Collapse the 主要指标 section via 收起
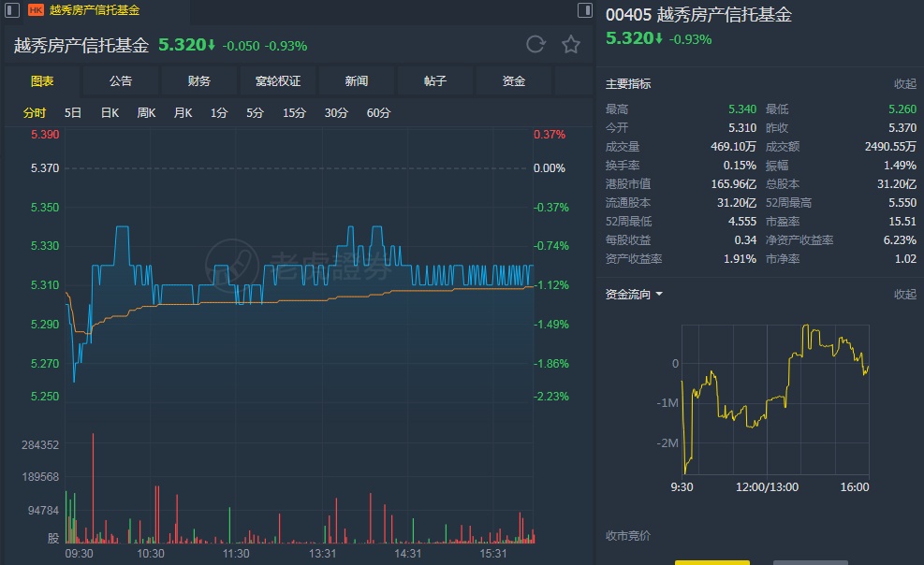This screenshot has width=924, height=565. (x=905, y=84)
